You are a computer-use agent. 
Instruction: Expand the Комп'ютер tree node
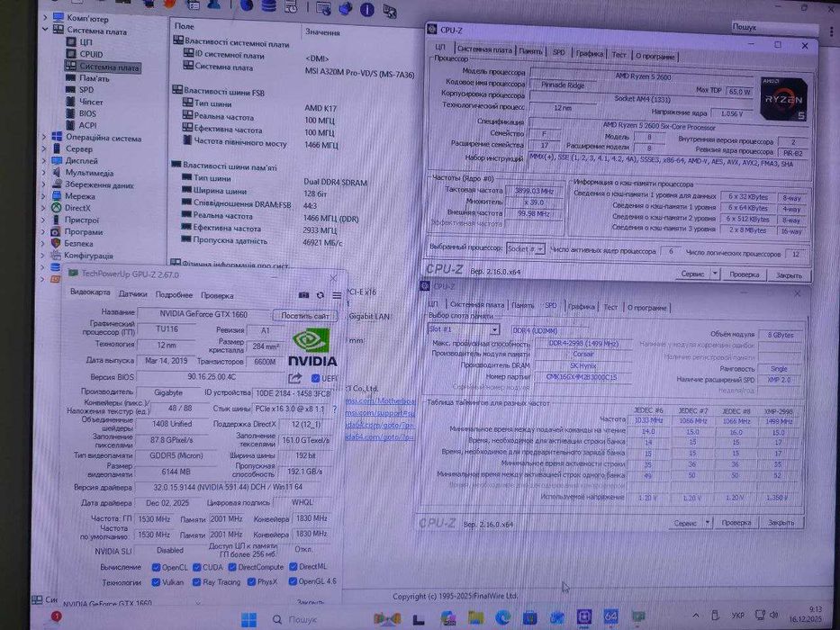tap(45, 18)
